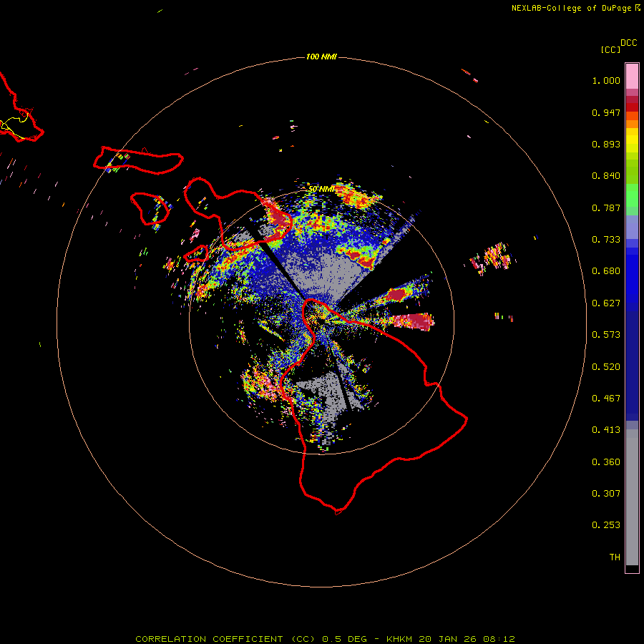Pick the pink swatch beside 1.000
The height and width of the screenshot is (644, 644).
pyautogui.click(x=632, y=77)
